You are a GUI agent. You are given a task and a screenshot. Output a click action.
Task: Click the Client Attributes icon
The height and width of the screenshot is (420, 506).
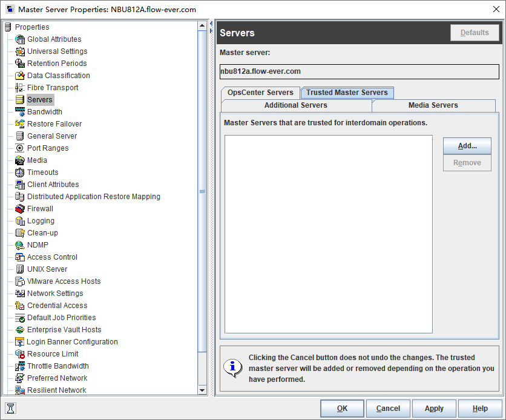[20, 185]
